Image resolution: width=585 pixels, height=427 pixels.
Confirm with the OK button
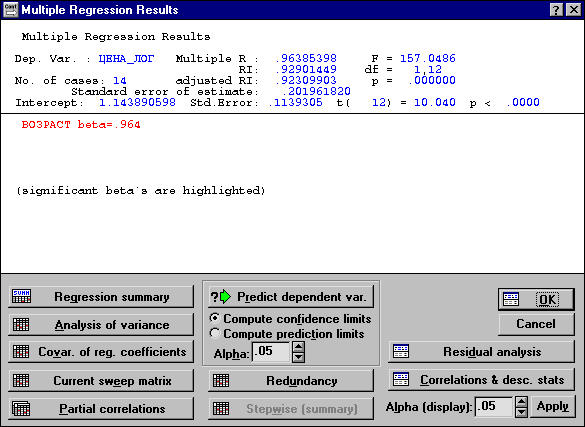tap(536, 299)
